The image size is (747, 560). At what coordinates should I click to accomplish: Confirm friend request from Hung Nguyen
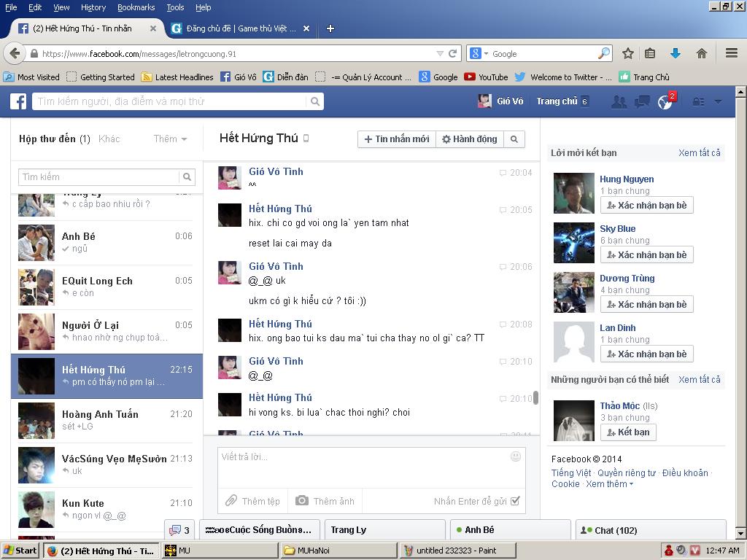pos(646,205)
